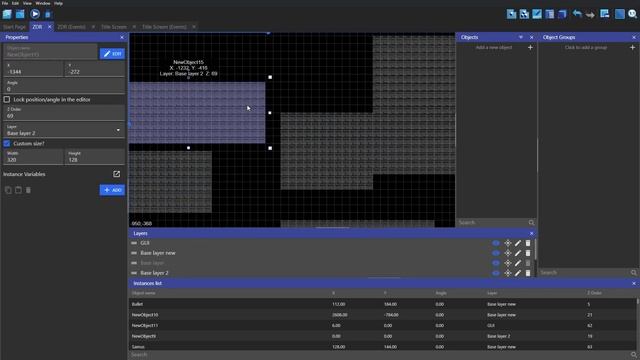Screen dimensions: 640x360
Task: Click the X position input field
Action: click(x=33, y=69)
